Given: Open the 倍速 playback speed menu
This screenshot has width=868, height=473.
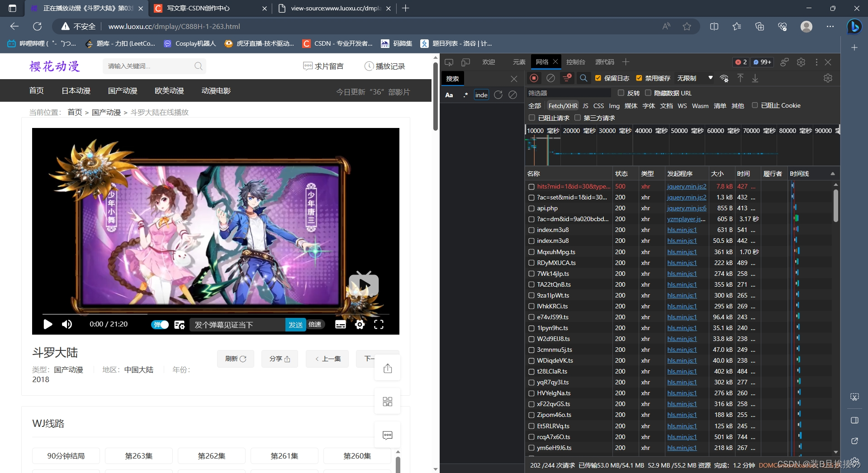Looking at the screenshot, I should pos(315,324).
